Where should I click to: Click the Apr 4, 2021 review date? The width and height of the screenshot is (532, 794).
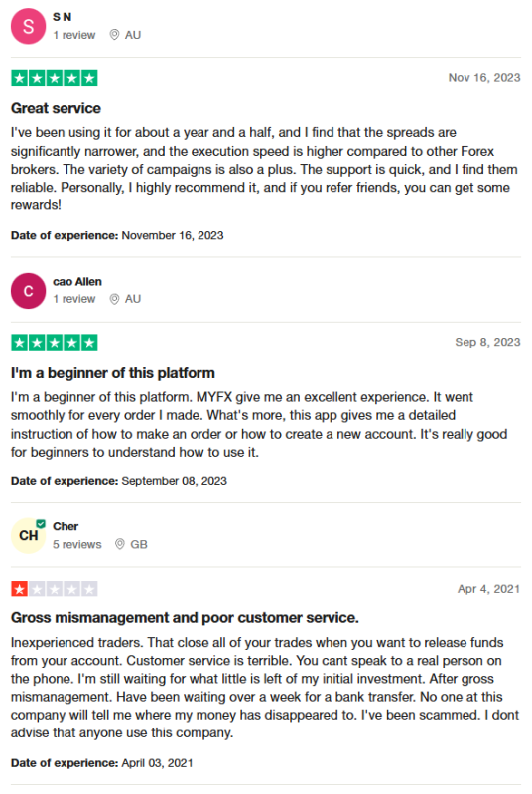click(489, 589)
